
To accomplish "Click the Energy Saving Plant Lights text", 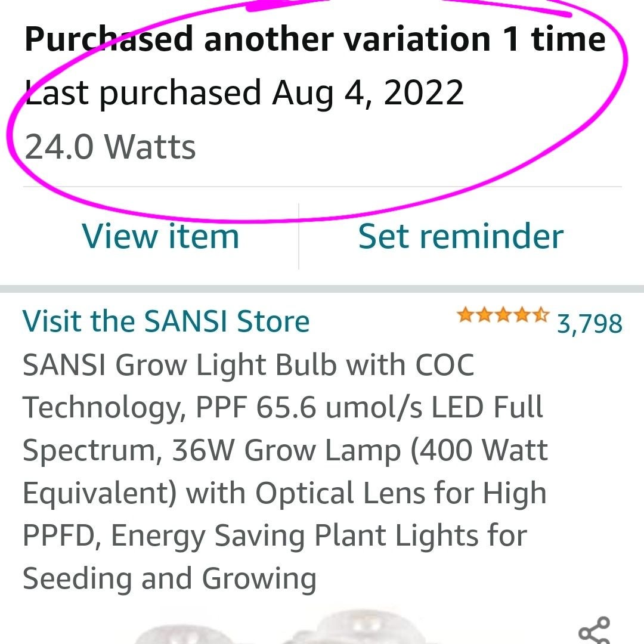I will tap(318, 536).
